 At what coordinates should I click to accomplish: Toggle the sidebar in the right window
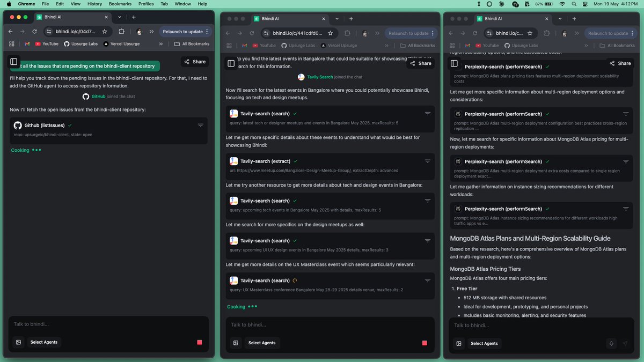click(x=454, y=63)
